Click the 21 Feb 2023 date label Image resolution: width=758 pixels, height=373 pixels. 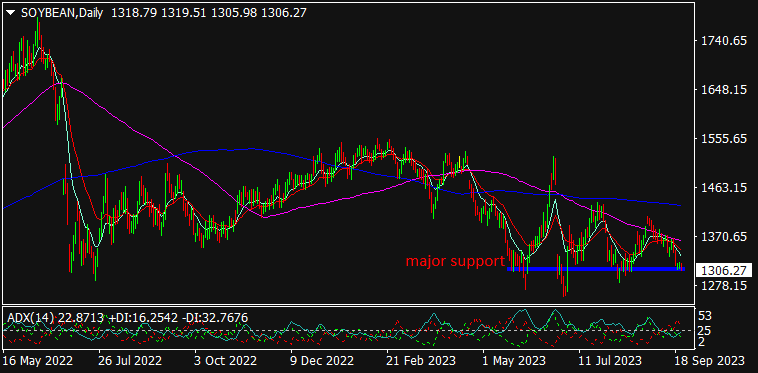pyautogui.click(x=422, y=361)
